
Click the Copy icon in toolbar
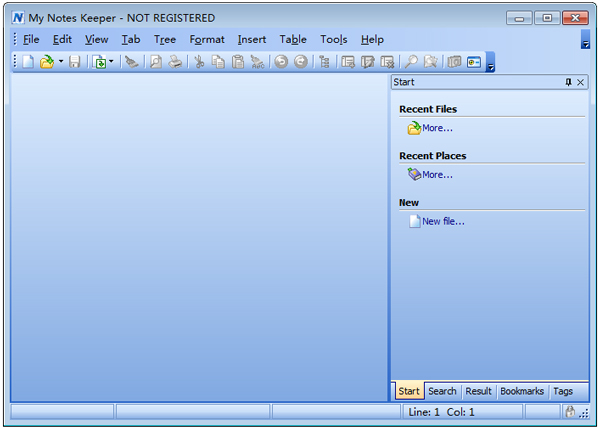pos(218,62)
